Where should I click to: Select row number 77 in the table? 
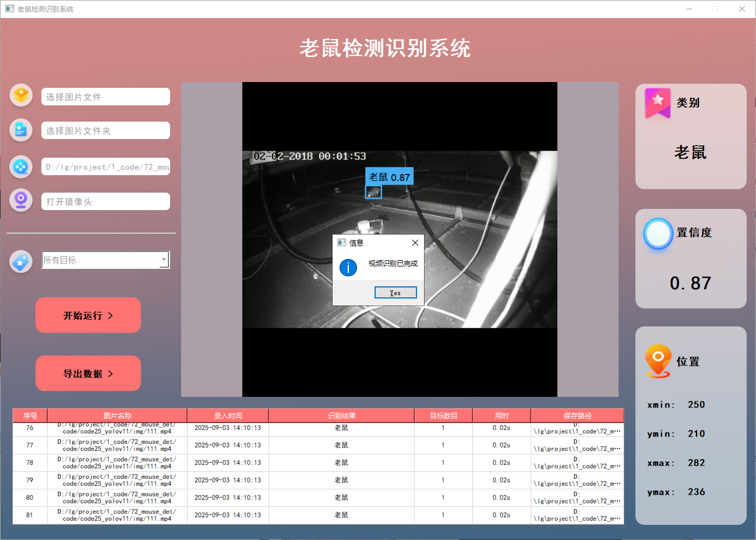pos(30,445)
